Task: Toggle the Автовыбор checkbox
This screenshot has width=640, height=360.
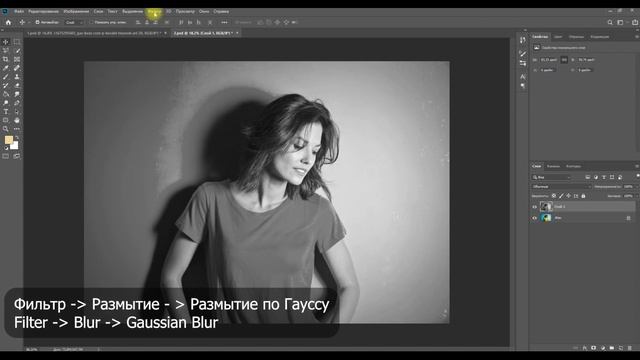Action: click(x=38, y=22)
